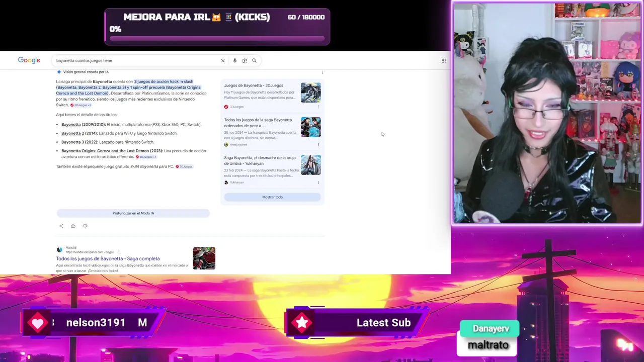Open Areajugones card thumbnail image
This screenshot has width=644, height=362.
point(310,127)
